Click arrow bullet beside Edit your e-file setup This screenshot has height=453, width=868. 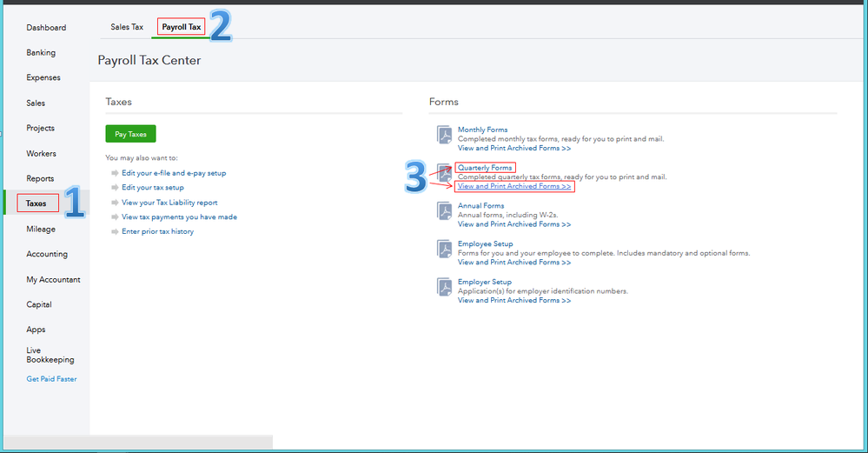(x=115, y=173)
